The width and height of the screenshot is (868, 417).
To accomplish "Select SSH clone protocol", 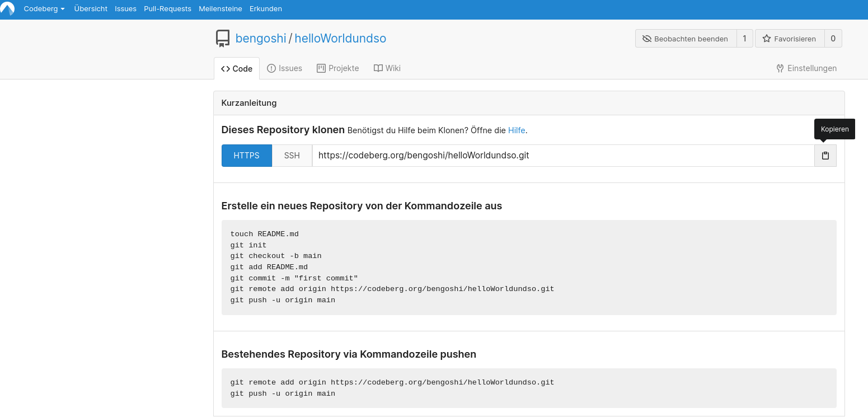I will click(x=292, y=156).
